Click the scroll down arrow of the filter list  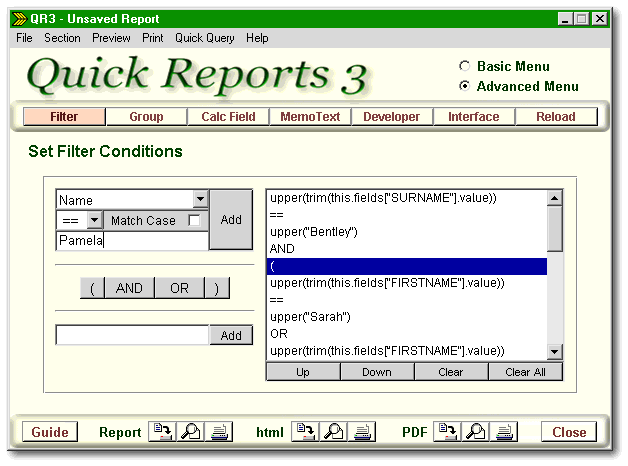pos(555,352)
